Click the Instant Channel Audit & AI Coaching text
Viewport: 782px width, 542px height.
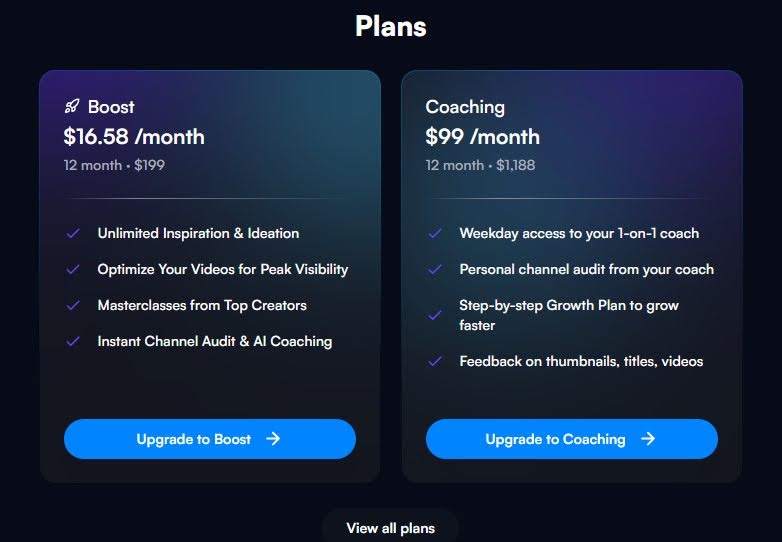pos(215,341)
